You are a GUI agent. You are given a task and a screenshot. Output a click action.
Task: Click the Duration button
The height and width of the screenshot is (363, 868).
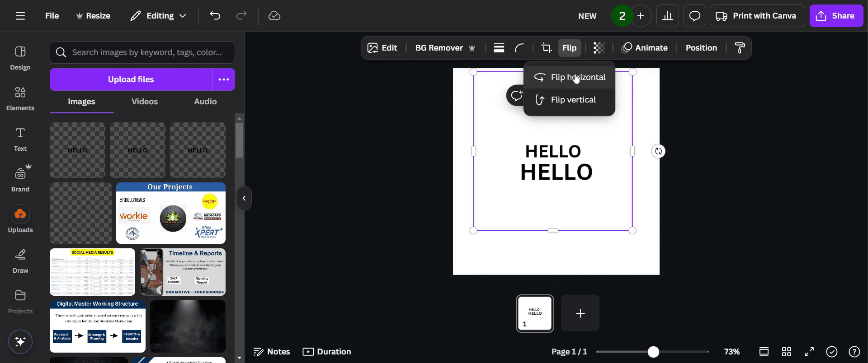click(x=327, y=352)
